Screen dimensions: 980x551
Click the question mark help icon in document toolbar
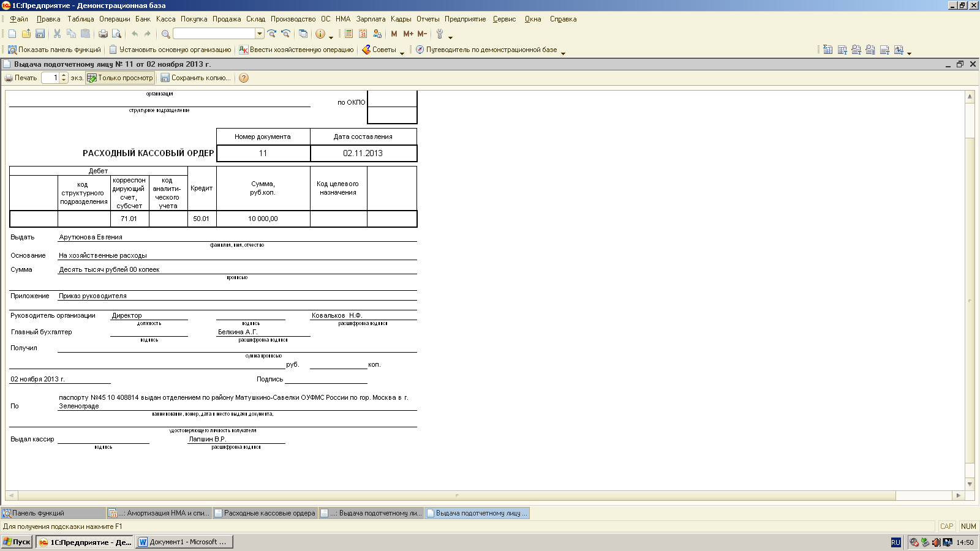(x=244, y=78)
